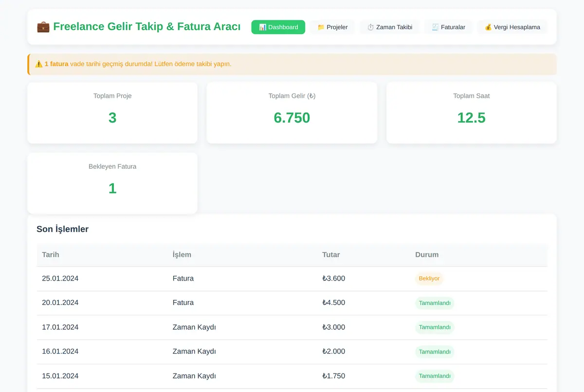
Task: Select the Toplam Proje card value 3
Action: click(x=112, y=118)
